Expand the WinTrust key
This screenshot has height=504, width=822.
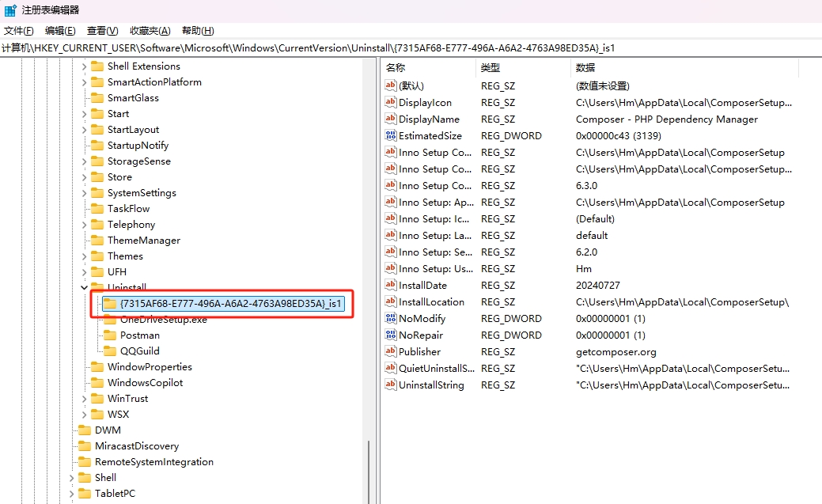coord(84,399)
